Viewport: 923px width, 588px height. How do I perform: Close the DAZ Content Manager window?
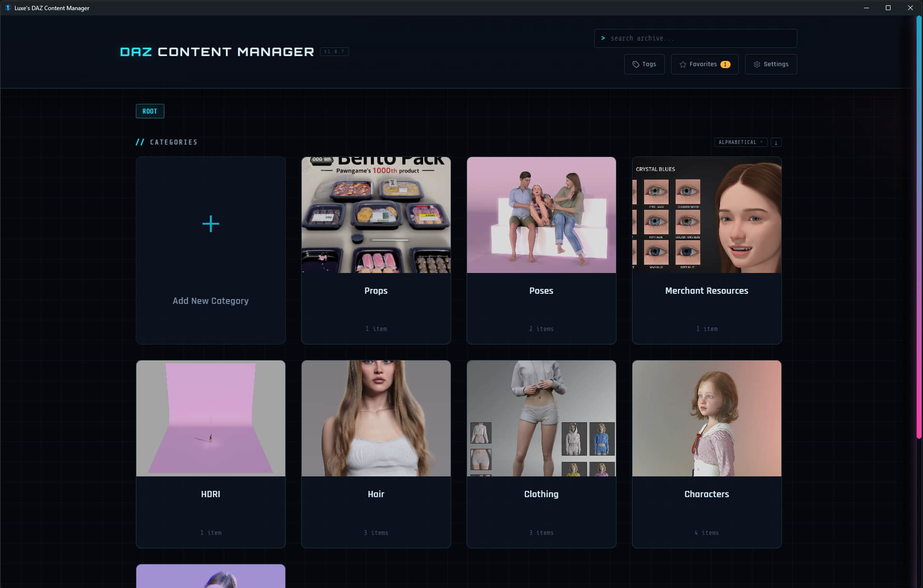(910, 8)
